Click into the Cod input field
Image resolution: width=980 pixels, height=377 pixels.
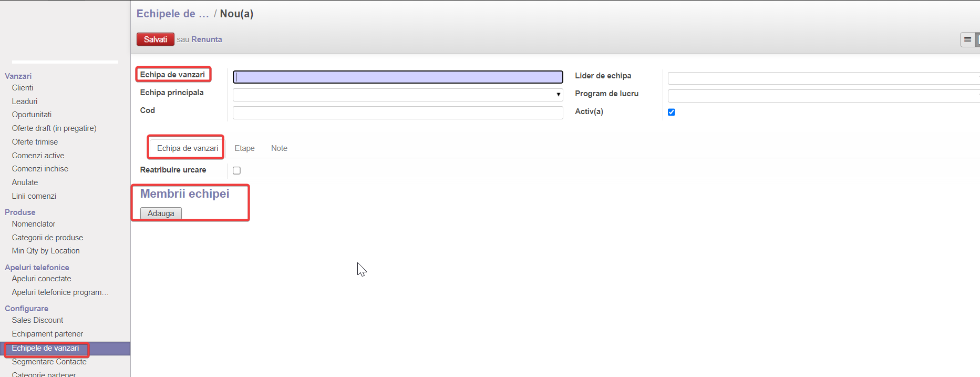point(397,113)
